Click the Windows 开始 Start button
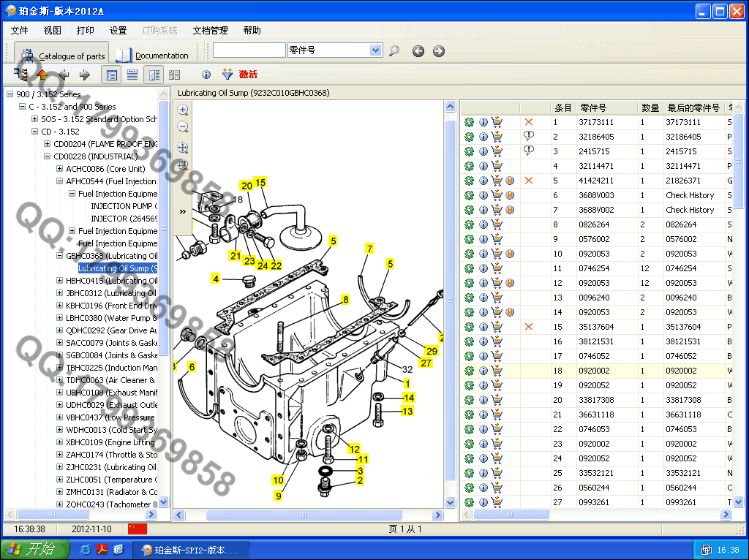749x560 pixels. pyautogui.click(x=34, y=550)
